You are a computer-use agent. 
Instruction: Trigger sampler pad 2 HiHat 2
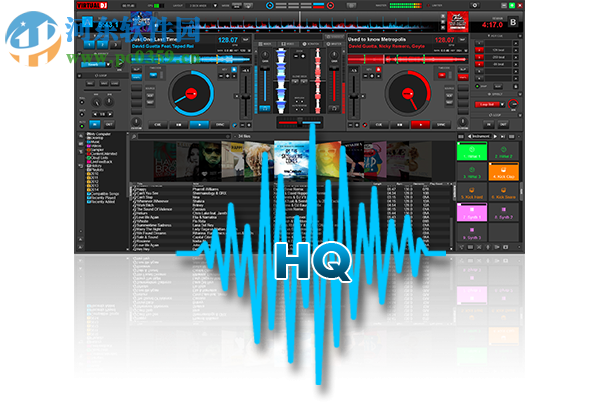pyautogui.click(x=504, y=151)
